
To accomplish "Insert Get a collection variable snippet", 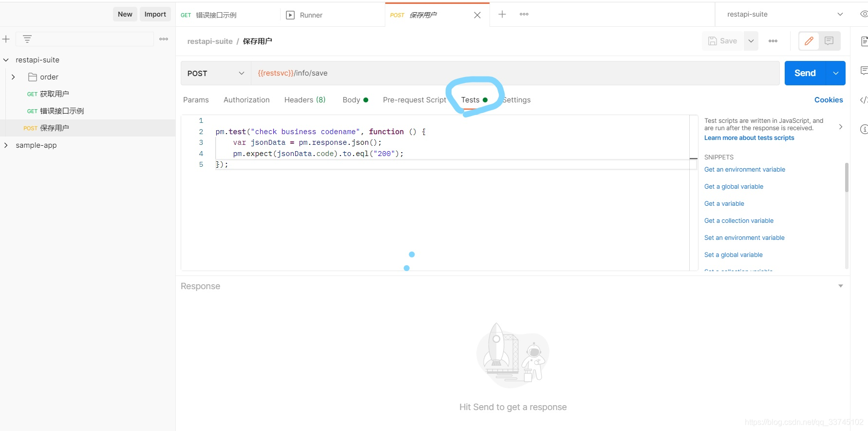I will (x=739, y=221).
